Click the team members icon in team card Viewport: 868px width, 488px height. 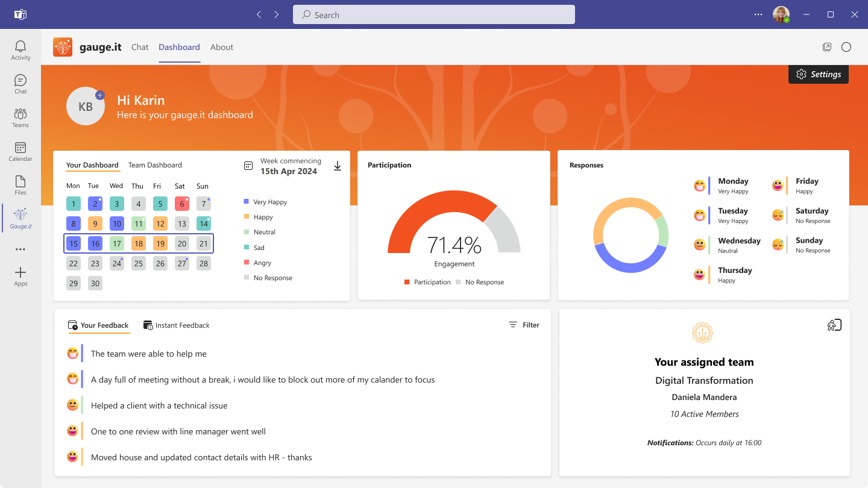tap(834, 325)
